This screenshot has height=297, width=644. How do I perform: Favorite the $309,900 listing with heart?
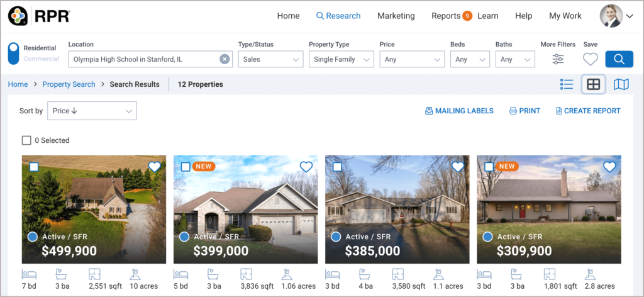tap(609, 167)
